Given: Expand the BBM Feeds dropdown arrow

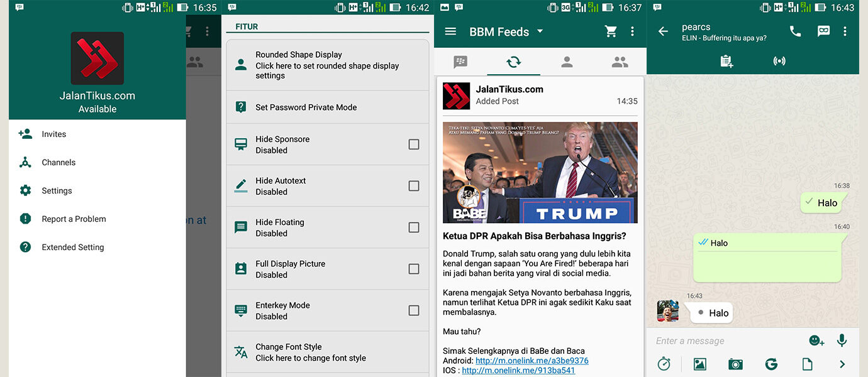Looking at the screenshot, I should pyautogui.click(x=540, y=31).
